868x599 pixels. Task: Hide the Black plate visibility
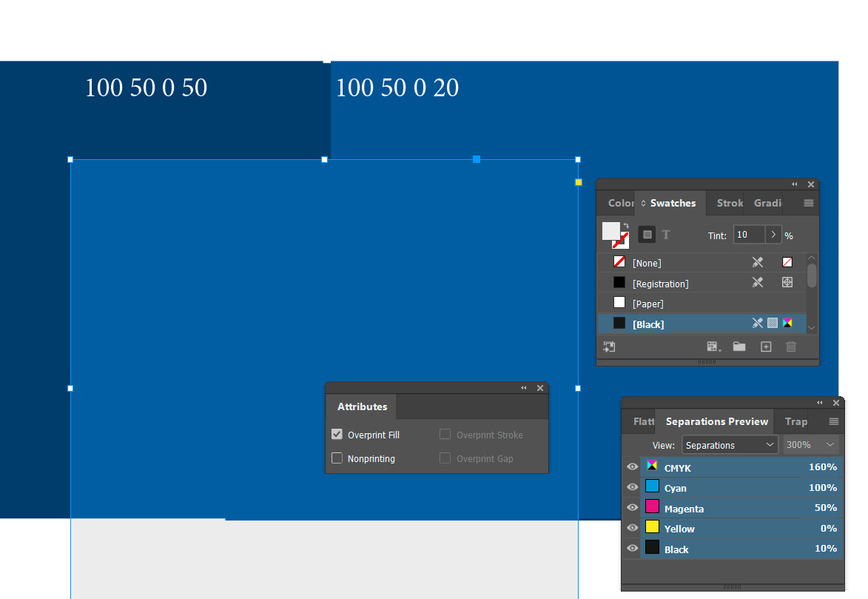(632, 548)
